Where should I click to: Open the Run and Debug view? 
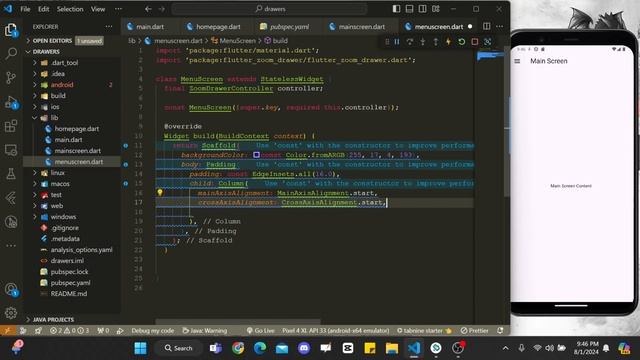[x=11, y=102]
